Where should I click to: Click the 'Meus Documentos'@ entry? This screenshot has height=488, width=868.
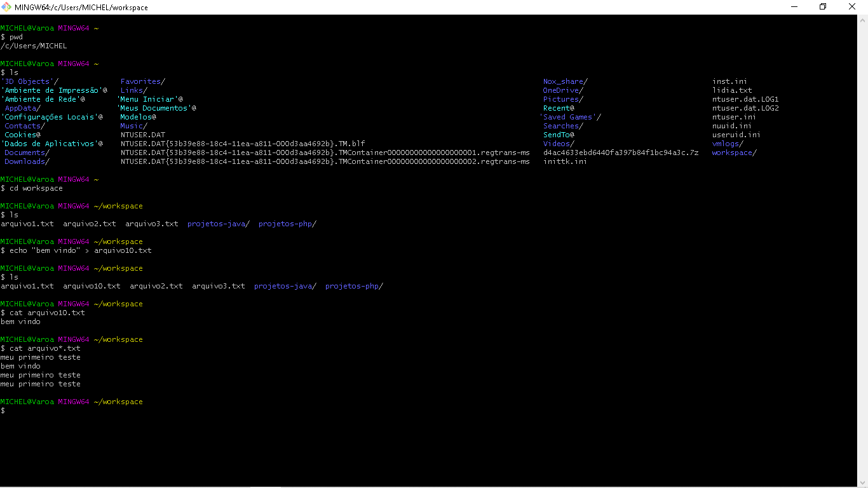(156, 108)
